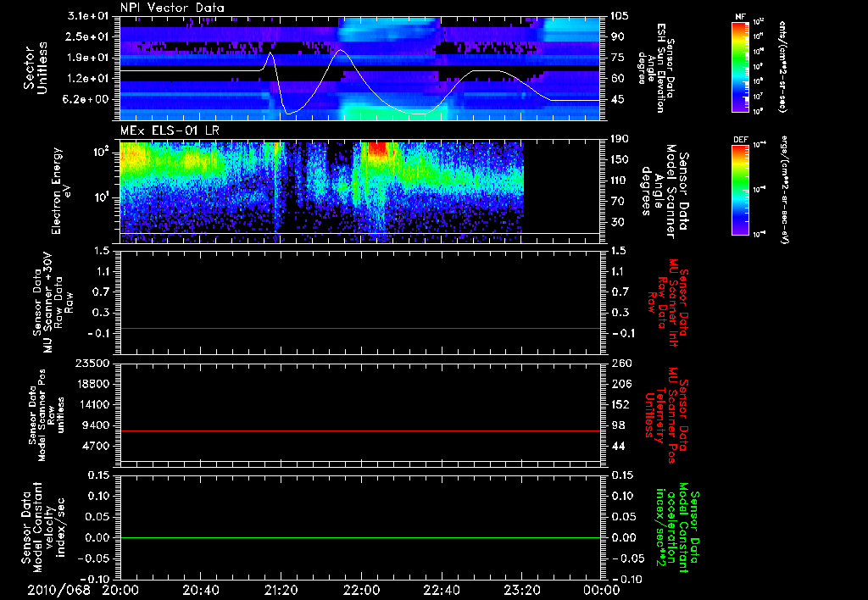
Task: Click the Sector Unitless axis title
Action: click(x=36, y=68)
